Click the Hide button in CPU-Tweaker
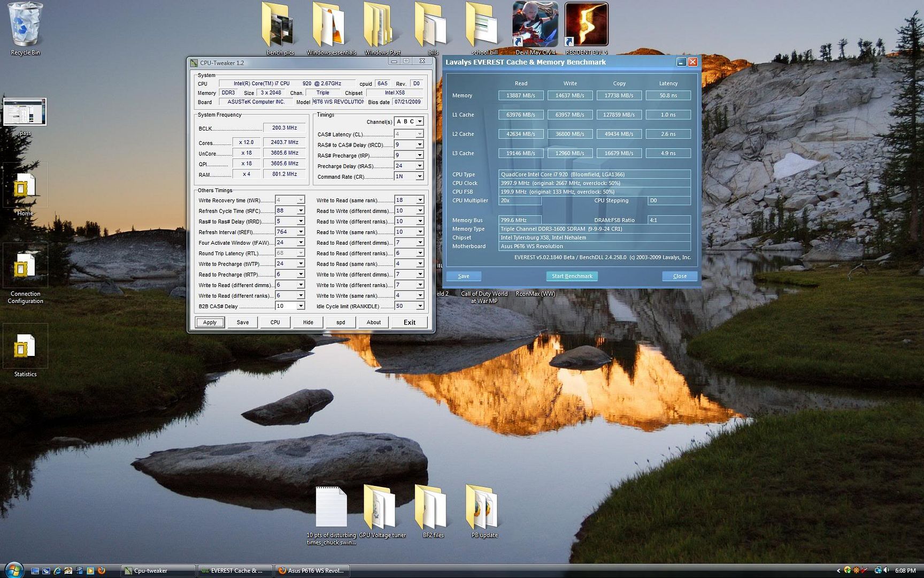The image size is (924, 578). tap(308, 322)
